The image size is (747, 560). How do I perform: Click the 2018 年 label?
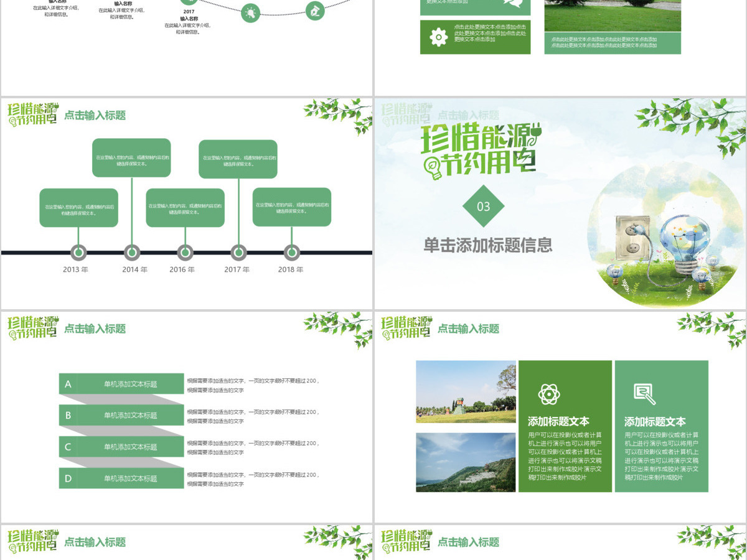coord(291,270)
